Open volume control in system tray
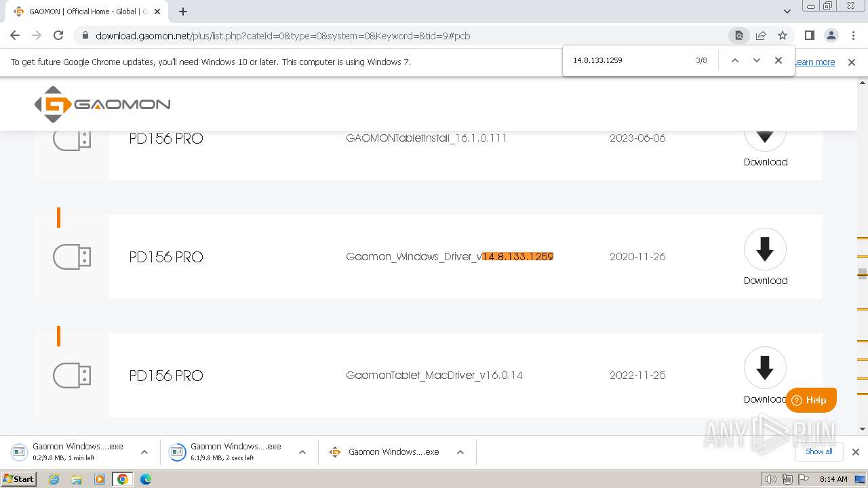 click(771, 479)
